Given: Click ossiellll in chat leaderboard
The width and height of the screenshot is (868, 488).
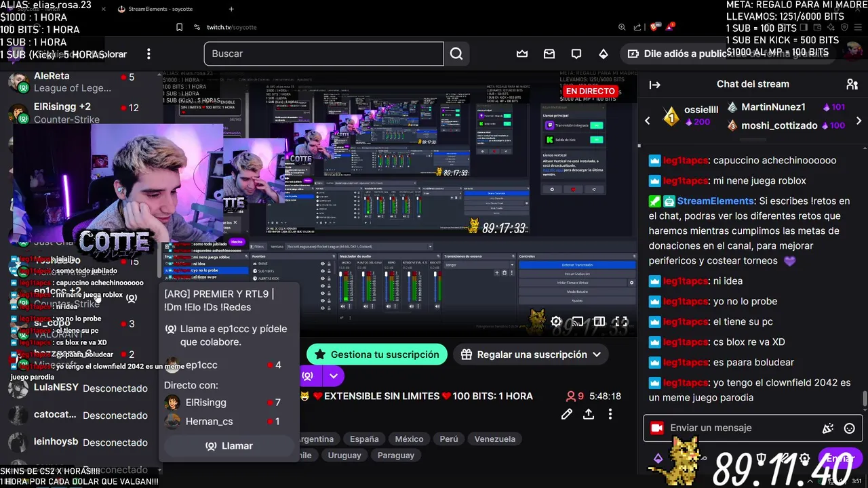Looking at the screenshot, I should 701,110.
